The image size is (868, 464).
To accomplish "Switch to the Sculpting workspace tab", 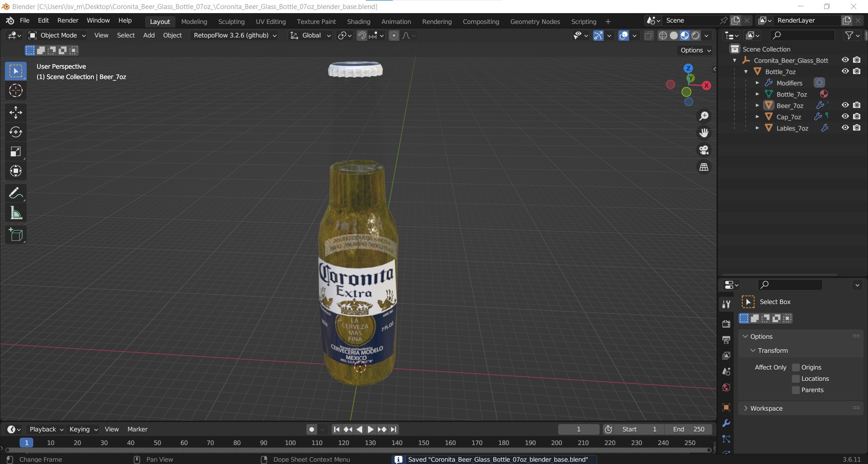I will point(231,22).
